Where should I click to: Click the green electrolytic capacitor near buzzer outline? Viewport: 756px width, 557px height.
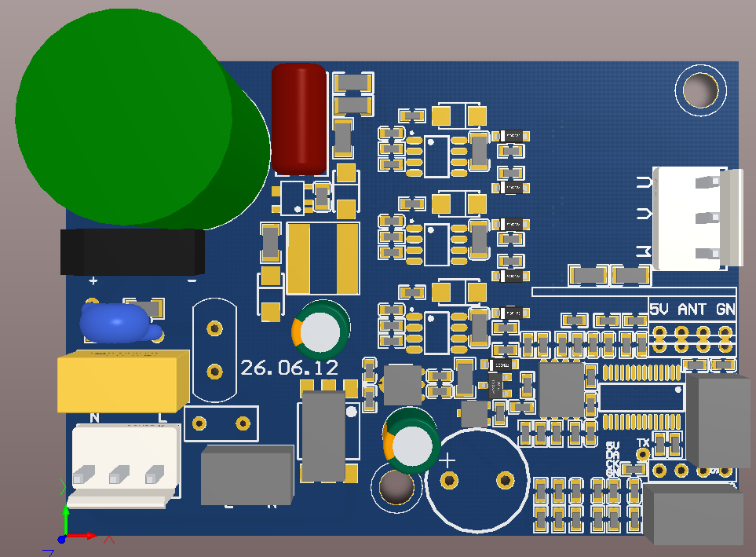[411, 442]
